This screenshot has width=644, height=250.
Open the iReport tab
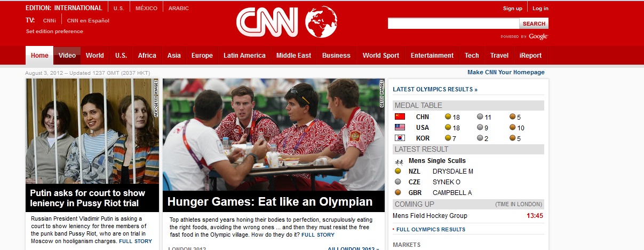click(530, 56)
